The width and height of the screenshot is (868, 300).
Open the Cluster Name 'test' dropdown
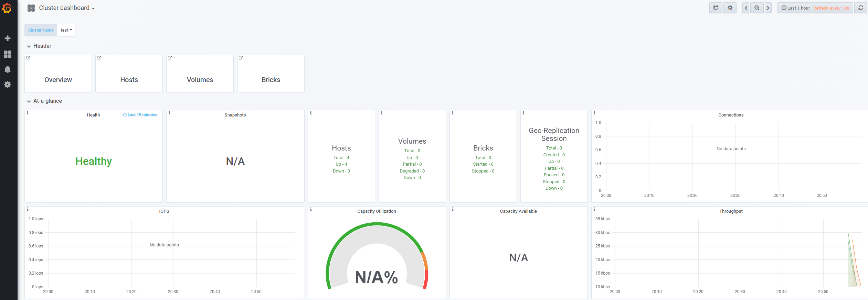[x=66, y=30]
